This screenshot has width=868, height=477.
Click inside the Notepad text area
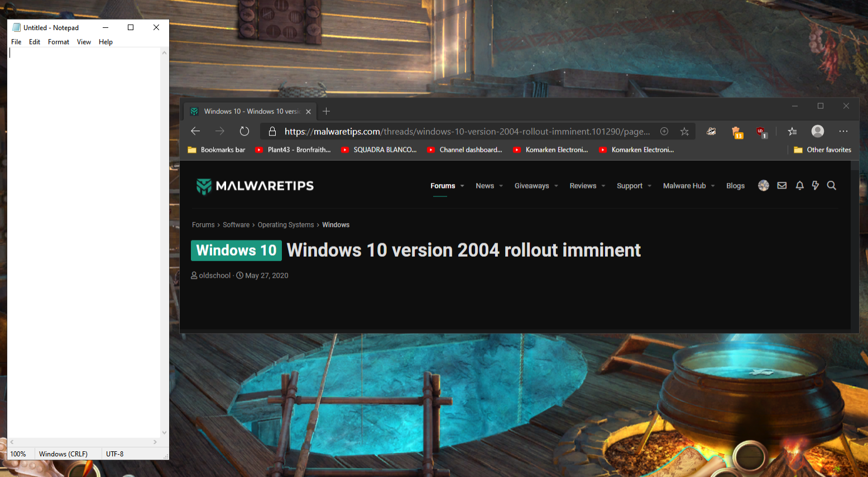click(x=84, y=243)
